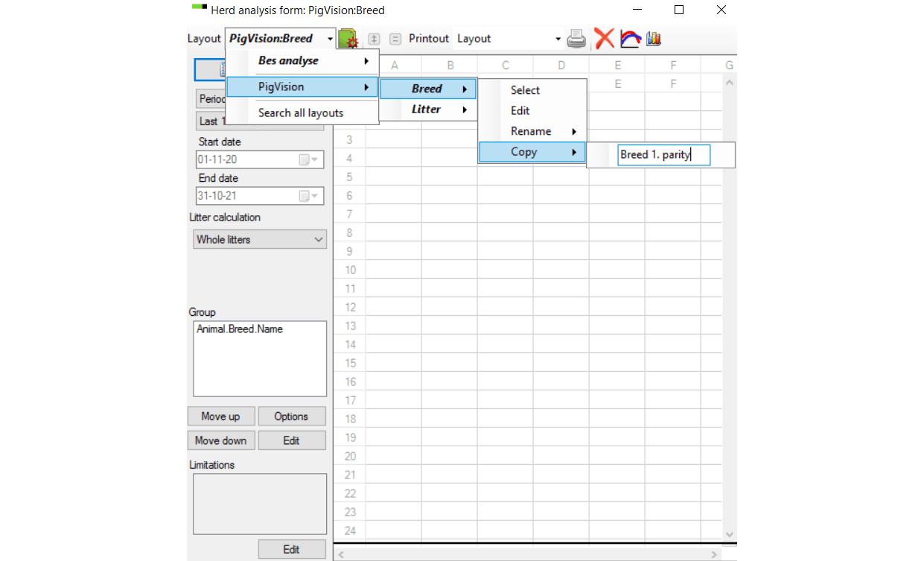Click the Copy menu entry
This screenshot has height=561, width=924.
[532, 152]
